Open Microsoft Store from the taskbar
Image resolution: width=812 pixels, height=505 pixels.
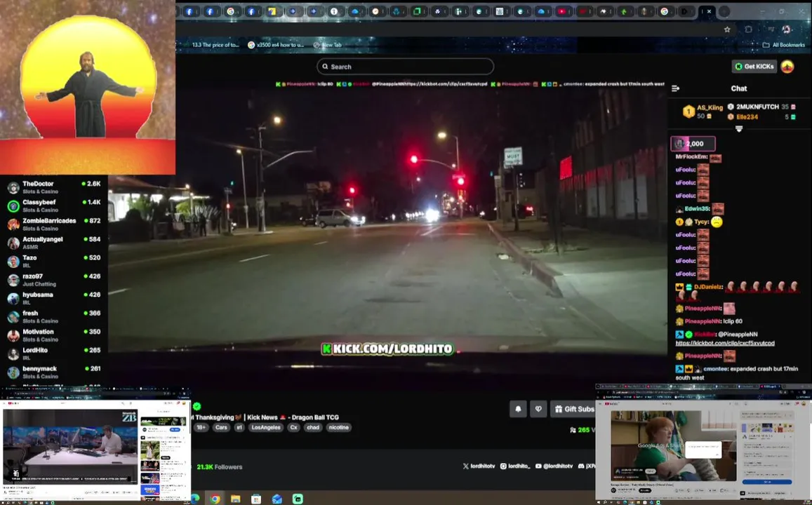pyautogui.click(x=256, y=499)
